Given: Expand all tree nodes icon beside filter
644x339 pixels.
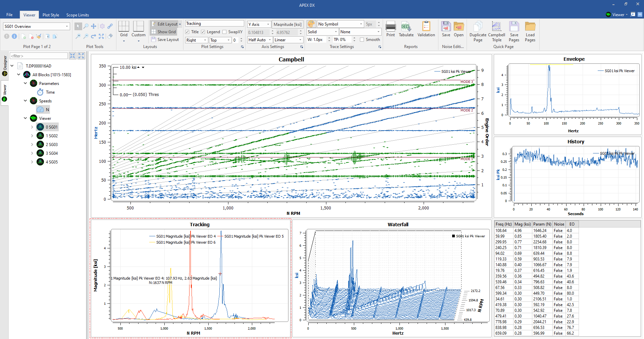Looking at the screenshot, I should (81, 56).
